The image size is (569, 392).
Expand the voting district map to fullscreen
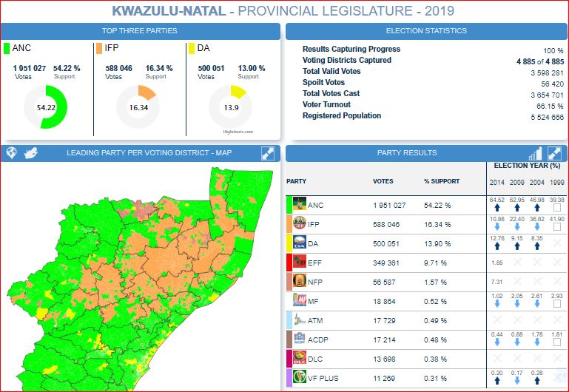tap(268, 153)
